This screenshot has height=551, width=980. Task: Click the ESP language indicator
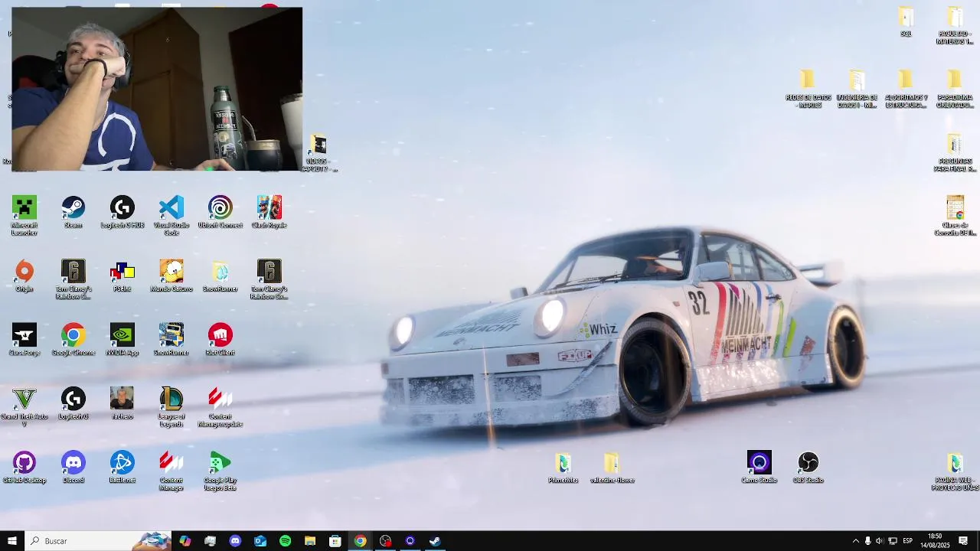(x=908, y=541)
